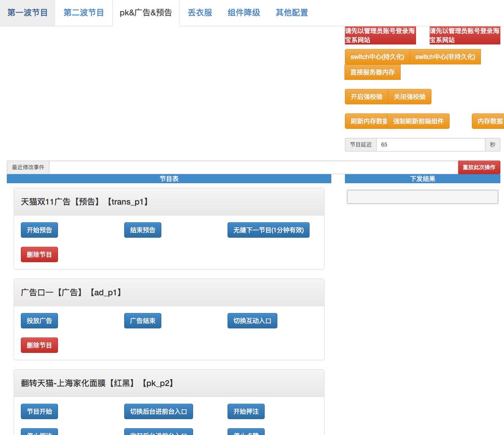Screen dimensions: 504x435
Task: Click 投放广告 in the 广告口一 panel
Action: pos(39,321)
